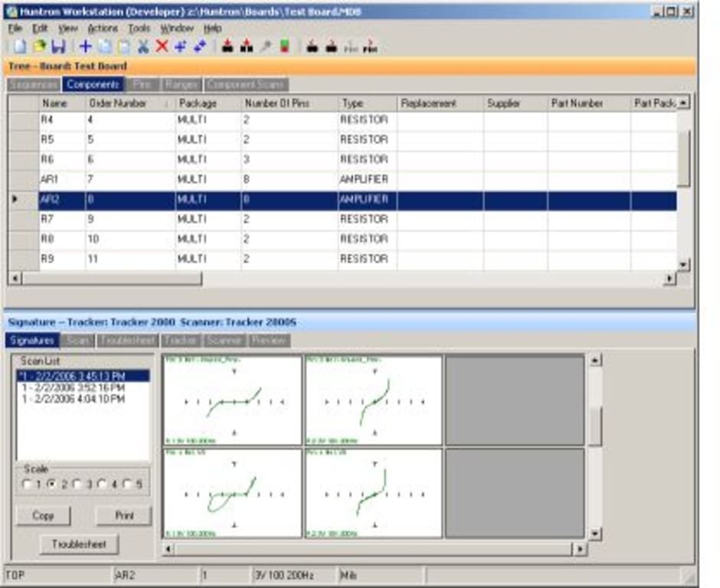The width and height of the screenshot is (720, 588).
Task: Click the components table horizontal scrollbar thumb
Action: click(112, 278)
